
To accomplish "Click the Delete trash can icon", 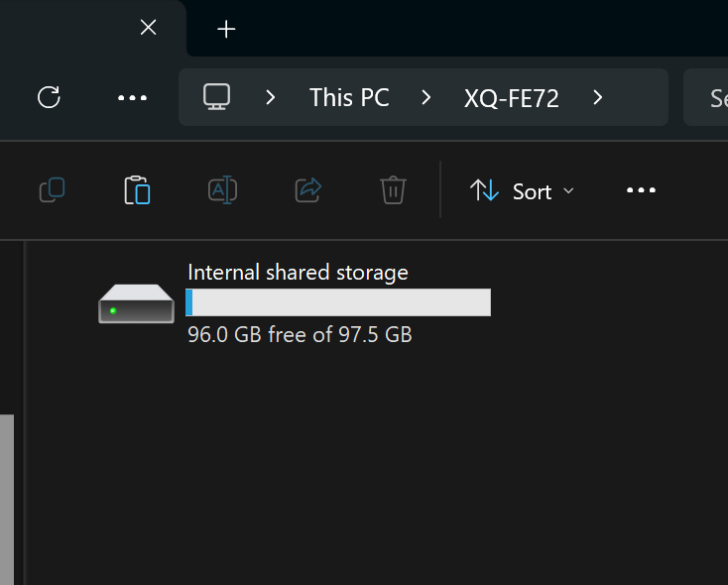I will pyautogui.click(x=393, y=190).
